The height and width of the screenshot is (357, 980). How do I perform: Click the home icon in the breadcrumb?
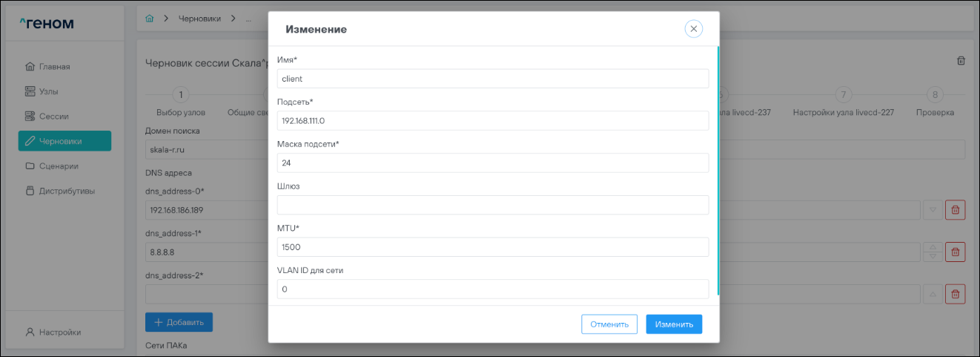(150, 19)
